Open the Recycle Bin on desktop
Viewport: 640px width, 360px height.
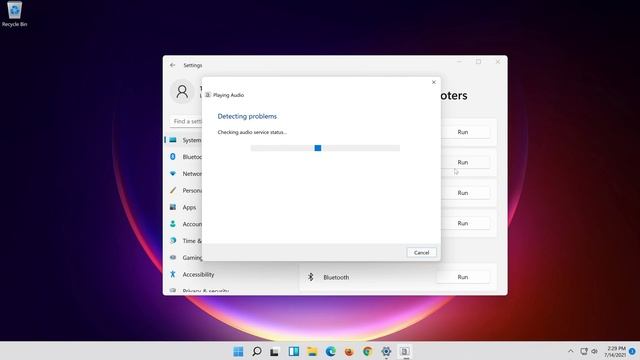[x=14, y=14]
